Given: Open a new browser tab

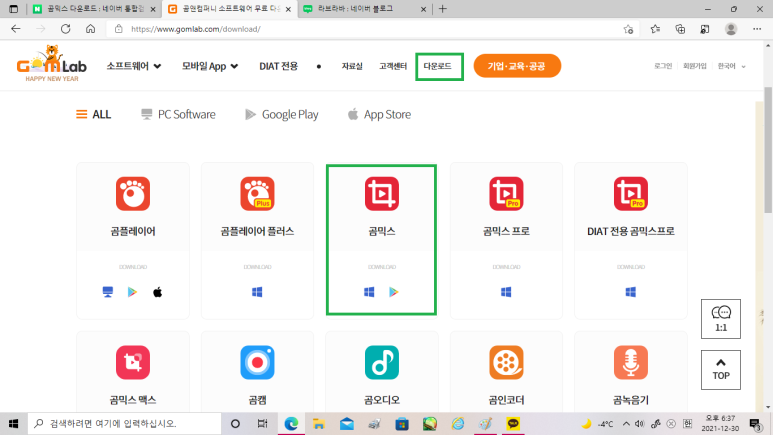Looking at the screenshot, I should (443, 9).
